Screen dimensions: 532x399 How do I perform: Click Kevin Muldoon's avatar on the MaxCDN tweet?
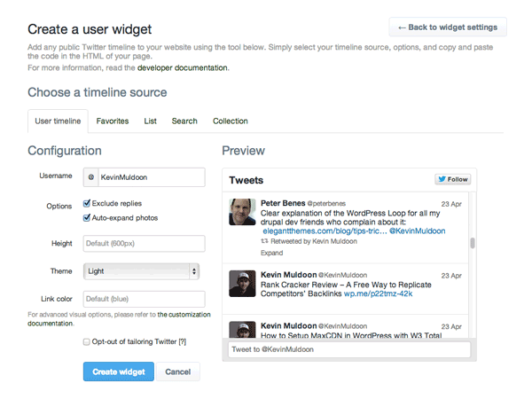(x=242, y=330)
